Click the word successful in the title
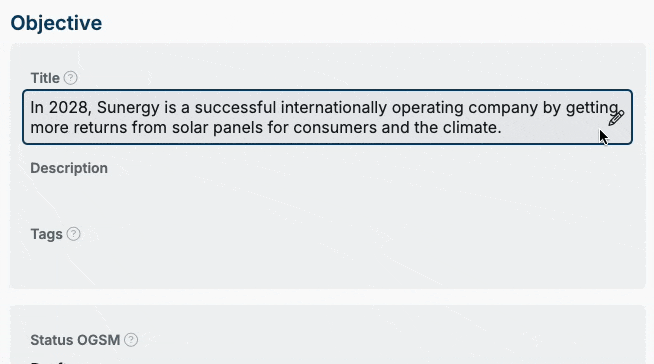 pos(235,108)
